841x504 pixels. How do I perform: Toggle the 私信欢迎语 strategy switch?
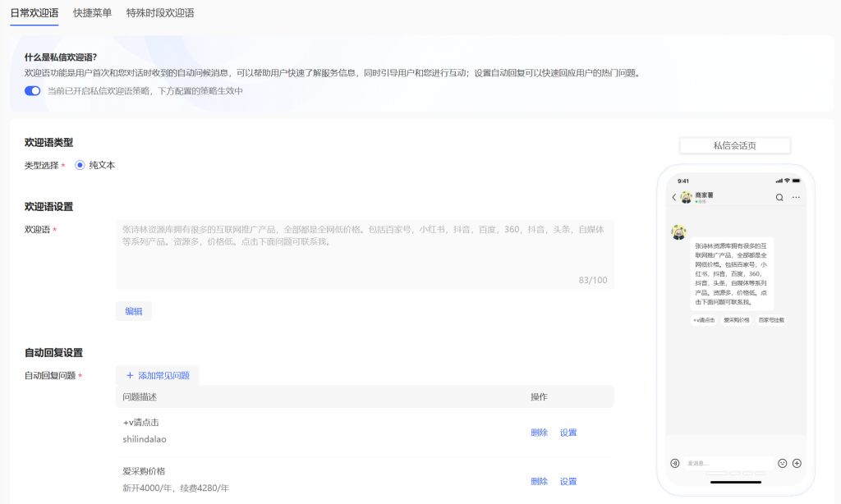(x=32, y=91)
